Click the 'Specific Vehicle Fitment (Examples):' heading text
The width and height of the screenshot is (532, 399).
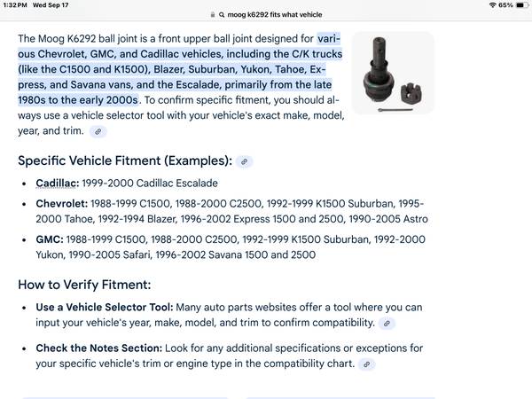[x=123, y=160]
